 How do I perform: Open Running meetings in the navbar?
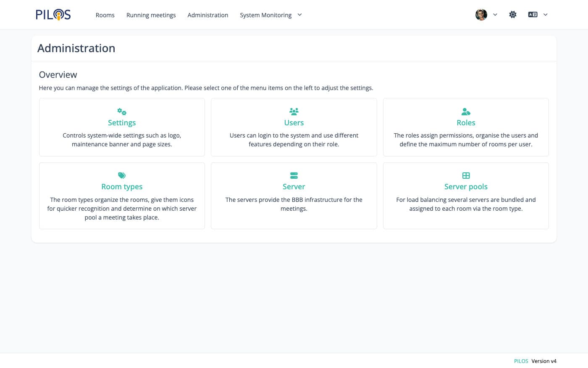(x=151, y=15)
